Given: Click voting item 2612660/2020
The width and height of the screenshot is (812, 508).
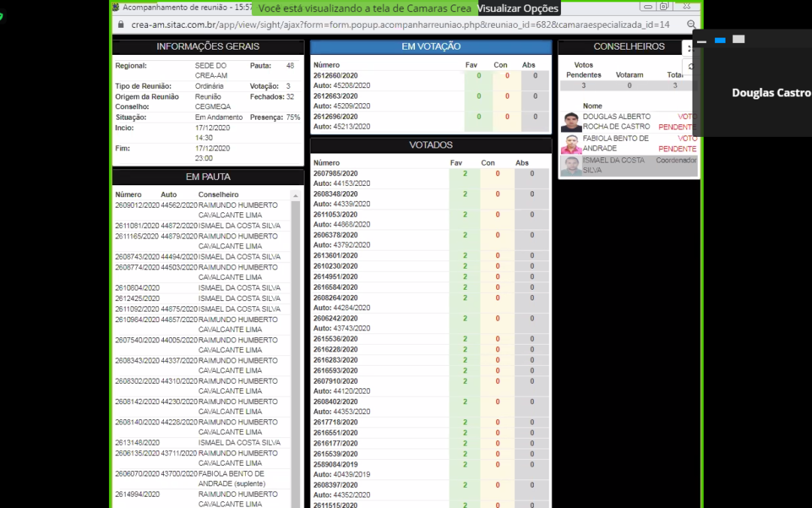Looking at the screenshot, I should [335, 76].
